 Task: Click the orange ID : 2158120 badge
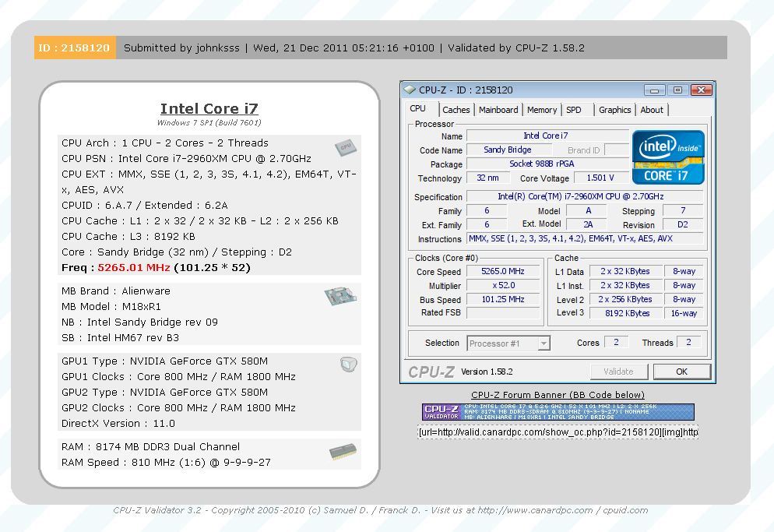click(75, 48)
